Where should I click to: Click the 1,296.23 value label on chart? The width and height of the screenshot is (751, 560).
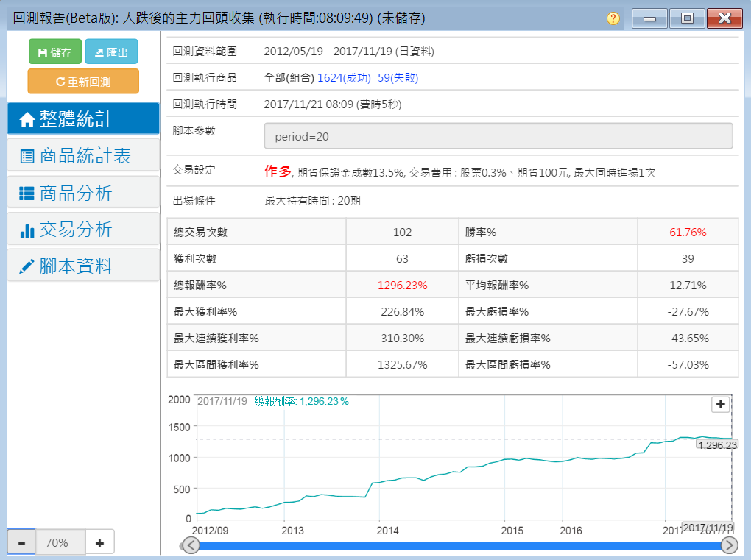coord(717,444)
